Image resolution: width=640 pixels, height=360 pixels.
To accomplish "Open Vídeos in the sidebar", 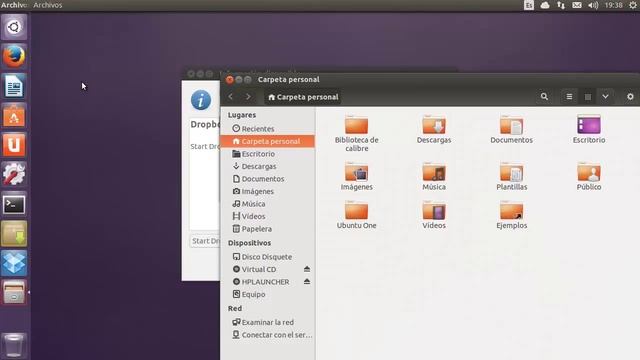I will coord(267,216).
